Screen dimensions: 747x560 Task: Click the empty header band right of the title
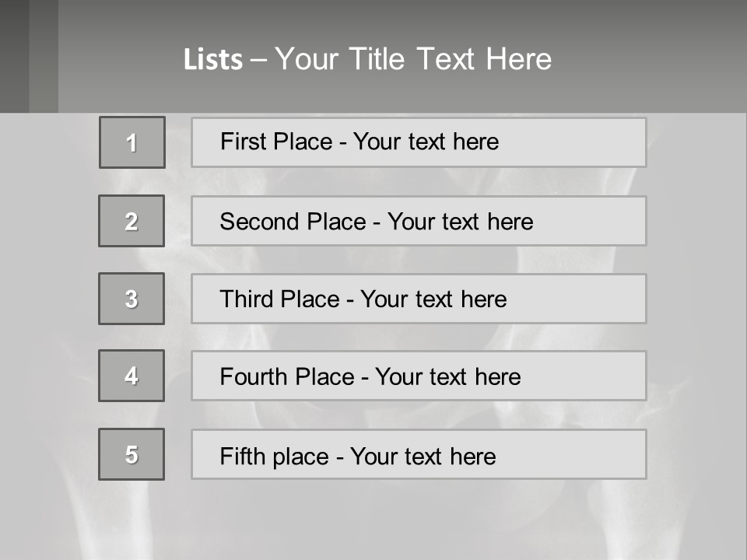point(654,59)
